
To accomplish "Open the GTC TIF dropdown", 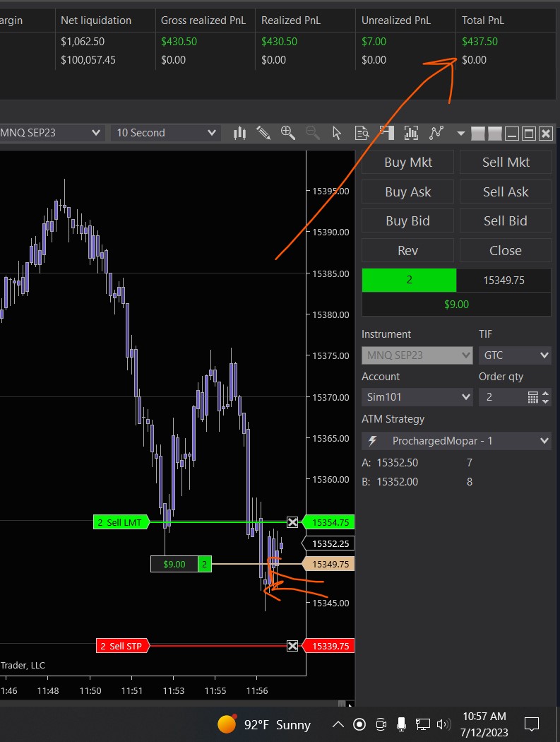I will 515,355.
